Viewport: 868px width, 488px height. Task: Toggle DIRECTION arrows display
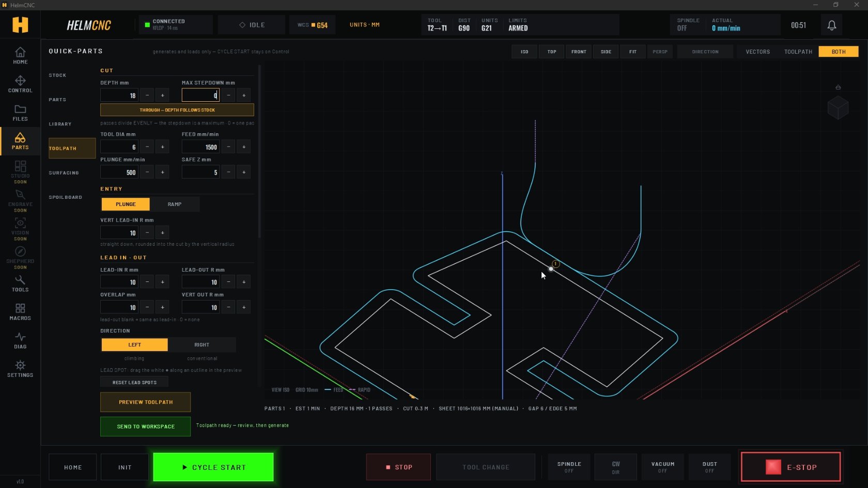[705, 52]
